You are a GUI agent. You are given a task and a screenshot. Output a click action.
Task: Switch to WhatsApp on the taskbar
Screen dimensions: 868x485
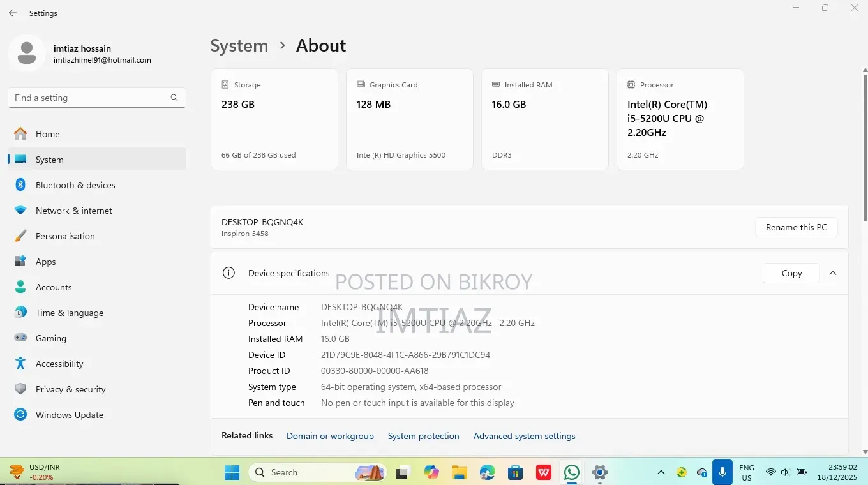point(572,472)
